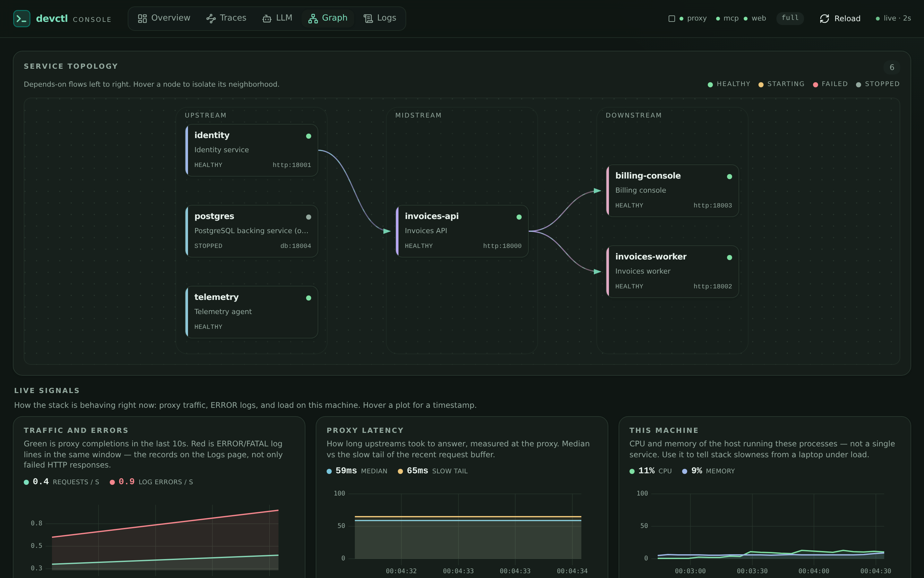Screen dimensions: 924x578
Task: Select the postgres service node
Action: (x=252, y=231)
